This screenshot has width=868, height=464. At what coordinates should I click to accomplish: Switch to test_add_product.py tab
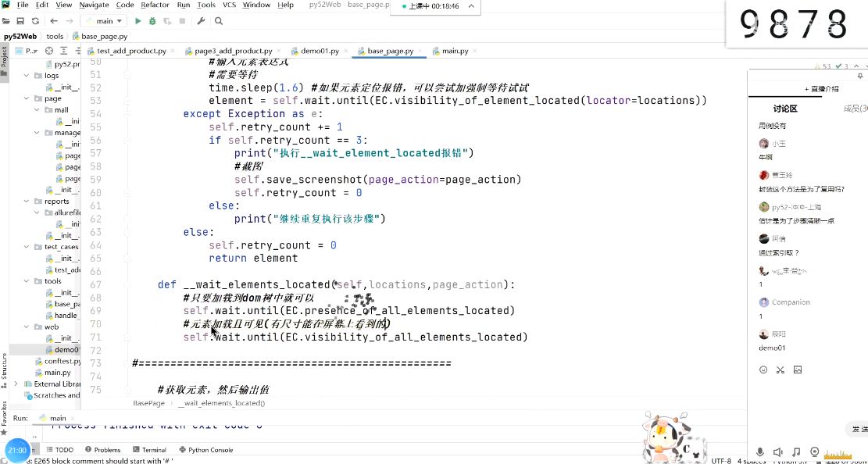point(130,51)
